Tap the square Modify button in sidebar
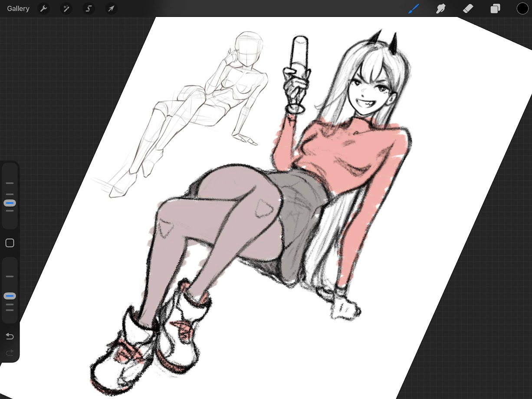 tap(10, 243)
